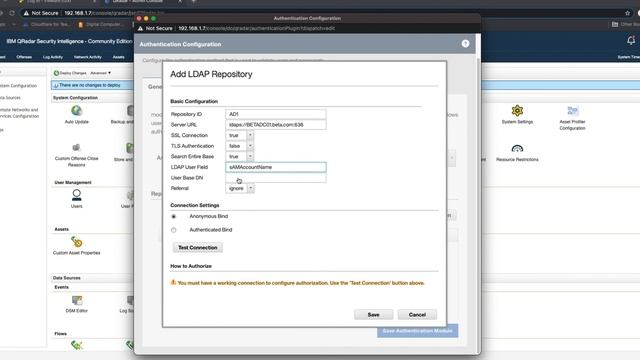This screenshot has height=360, width=640.
Task: Open the Advanced dropdown menu
Action: pos(100,73)
